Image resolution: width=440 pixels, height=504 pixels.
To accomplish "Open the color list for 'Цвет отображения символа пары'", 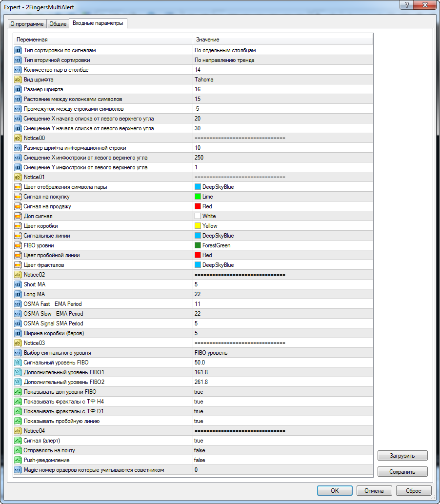I will tap(283, 187).
